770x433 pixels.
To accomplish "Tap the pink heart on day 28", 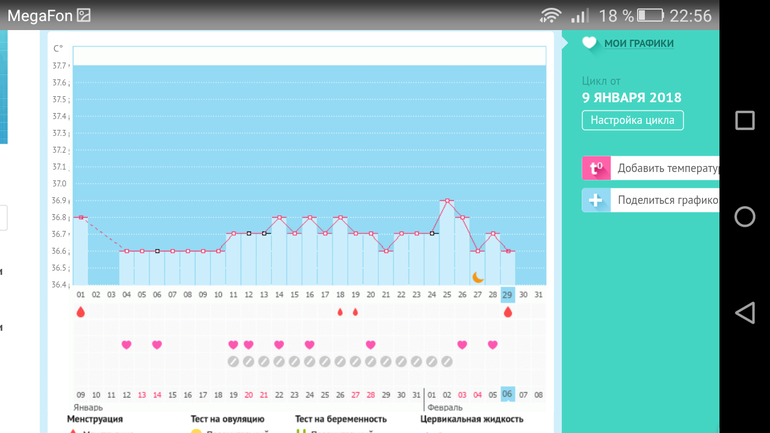I will point(493,345).
